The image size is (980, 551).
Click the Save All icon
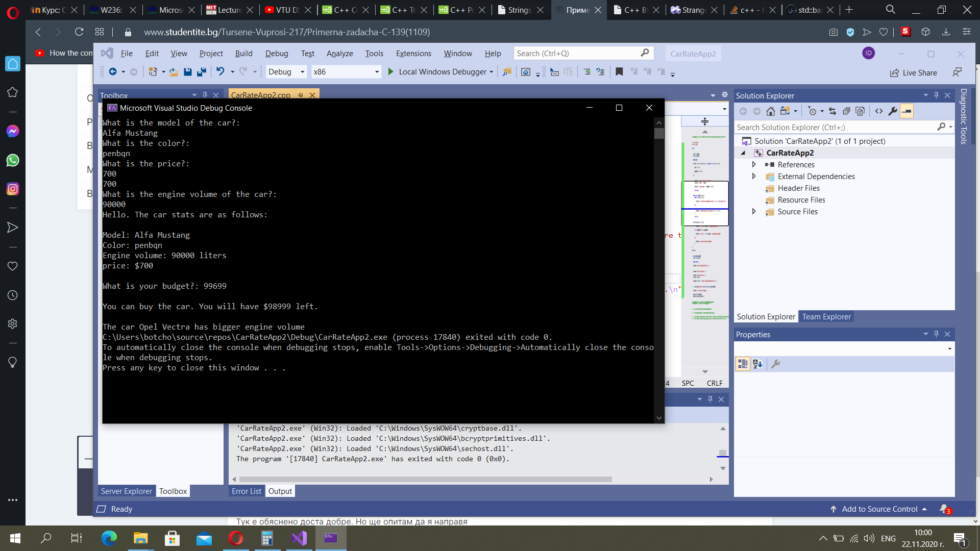tap(202, 72)
